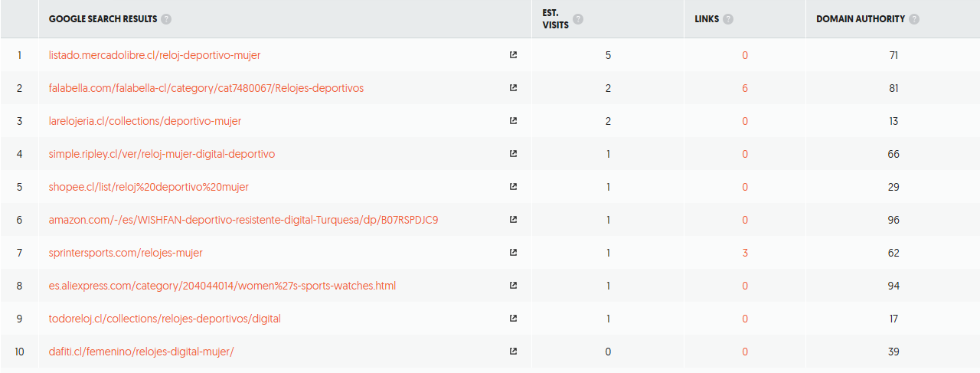This screenshot has width=980, height=373.
Task: Open falabella.com Relojes-deportivos category link
Action: [x=206, y=88]
